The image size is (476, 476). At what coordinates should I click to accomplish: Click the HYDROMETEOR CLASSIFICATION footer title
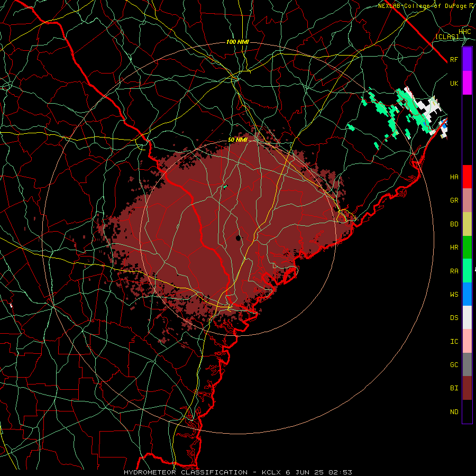tap(186, 472)
